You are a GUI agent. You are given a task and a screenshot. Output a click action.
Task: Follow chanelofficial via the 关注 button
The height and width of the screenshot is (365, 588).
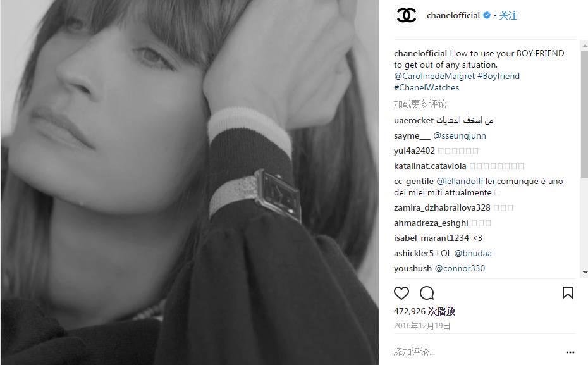508,15
